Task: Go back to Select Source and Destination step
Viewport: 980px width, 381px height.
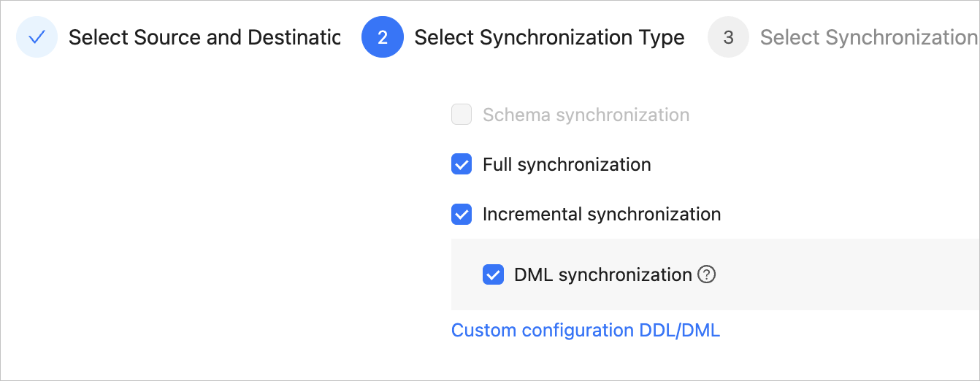Action: click(x=204, y=37)
